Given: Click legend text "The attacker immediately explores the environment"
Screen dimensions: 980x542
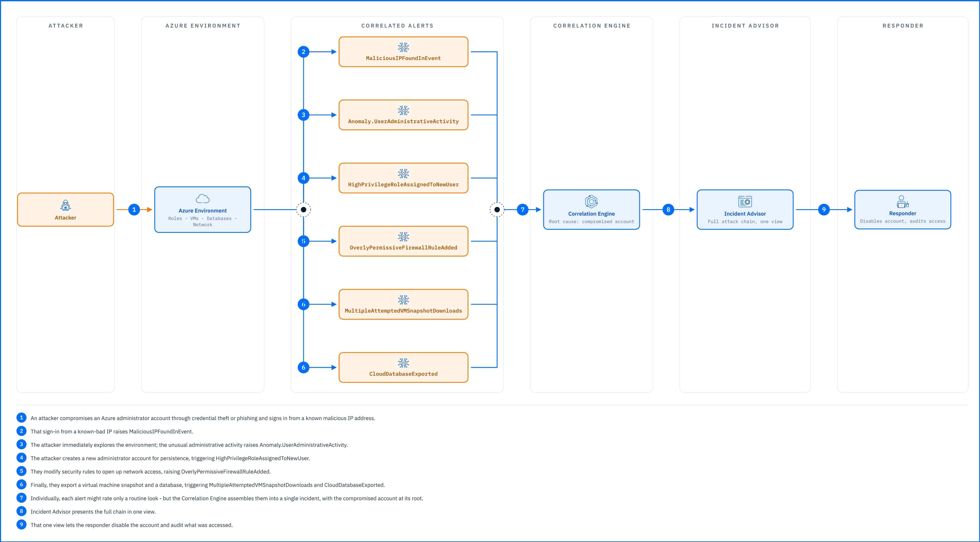Looking at the screenshot, I should (94, 445).
